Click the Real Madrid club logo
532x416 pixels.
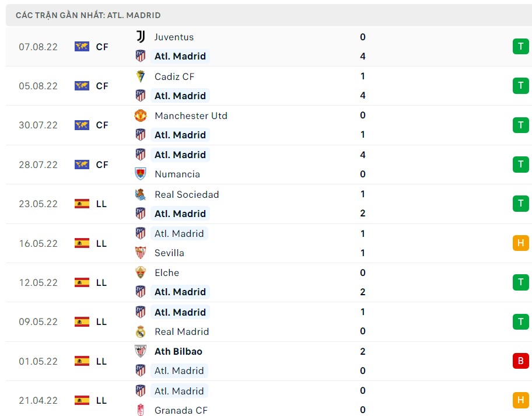[141, 331]
